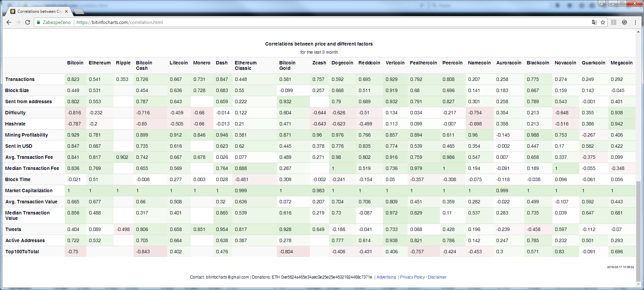Click the scrollbar up arrow
Screen dimensions: 644x290
point(638,32)
